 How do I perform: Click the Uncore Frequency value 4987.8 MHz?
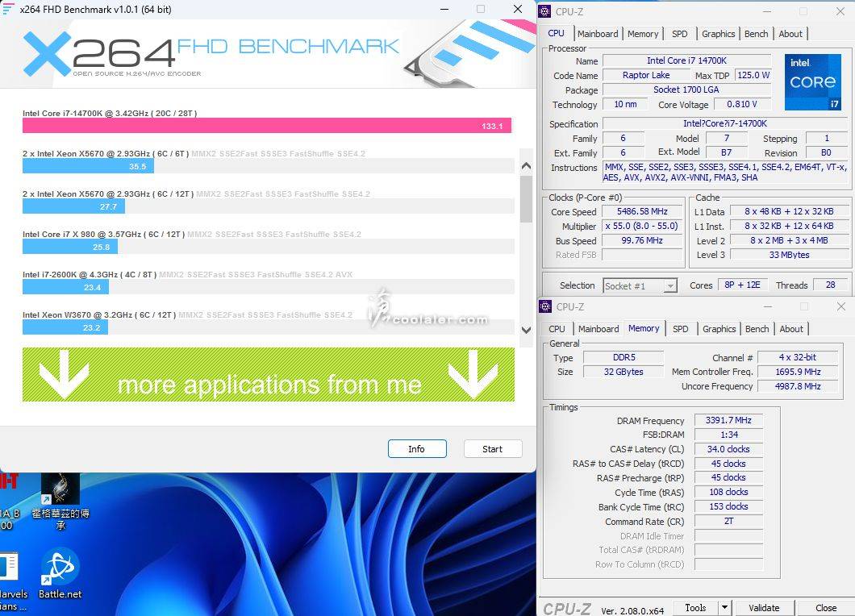pyautogui.click(x=798, y=386)
